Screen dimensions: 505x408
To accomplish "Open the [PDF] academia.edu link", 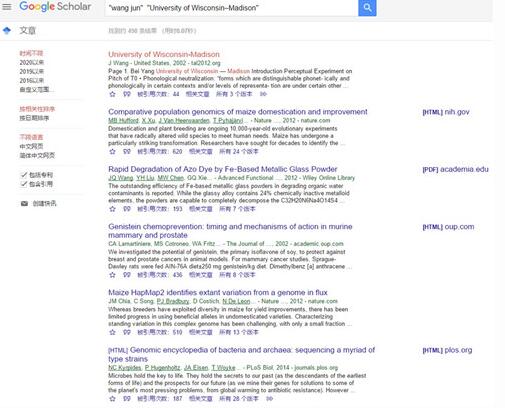I will [x=455, y=169].
